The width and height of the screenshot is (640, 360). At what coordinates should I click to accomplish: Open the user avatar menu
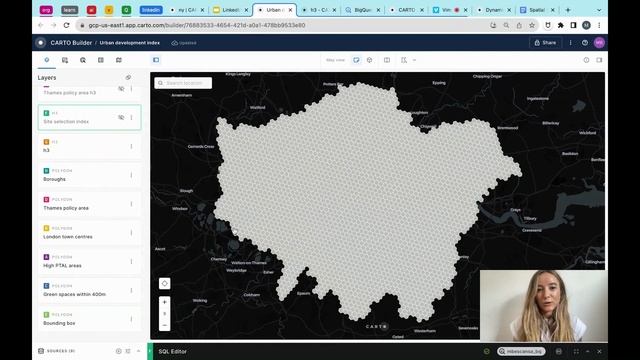coord(599,42)
